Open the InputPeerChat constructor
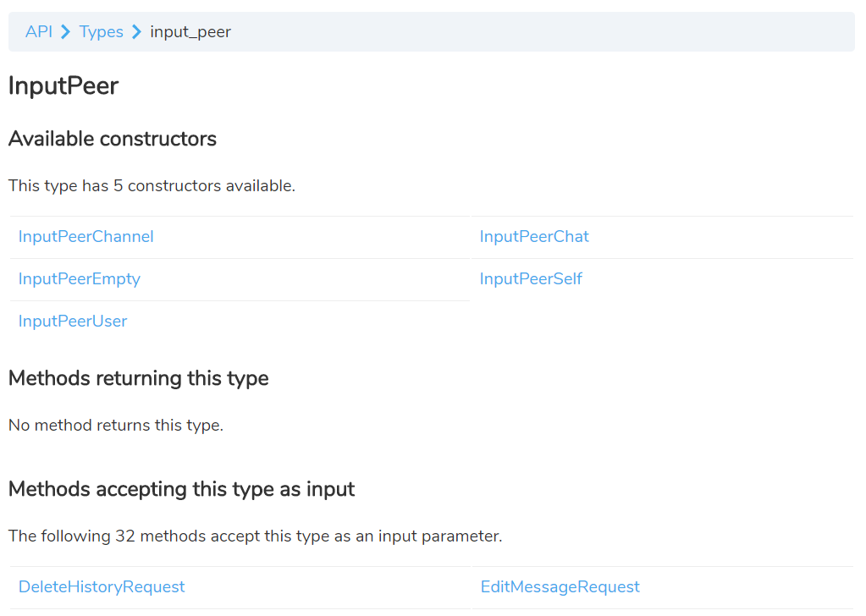 [534, 237]
